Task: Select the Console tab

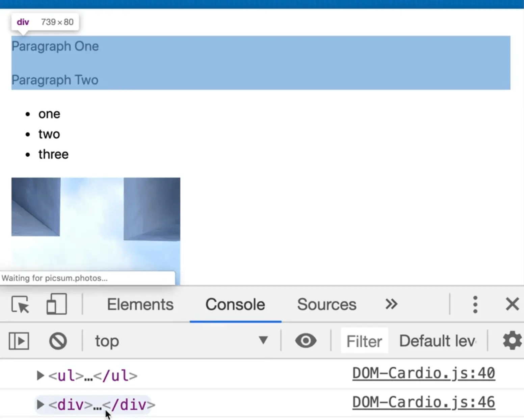Action: click(235, 305)
